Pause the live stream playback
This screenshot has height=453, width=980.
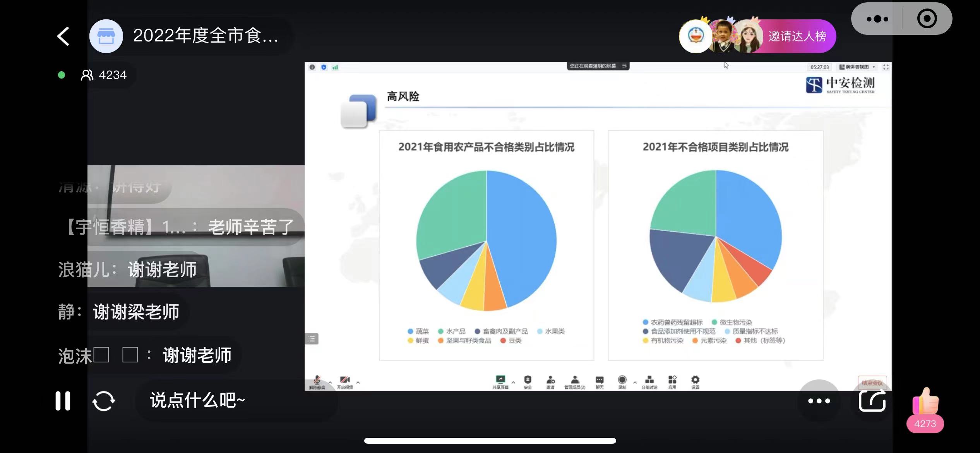(63, 401)
